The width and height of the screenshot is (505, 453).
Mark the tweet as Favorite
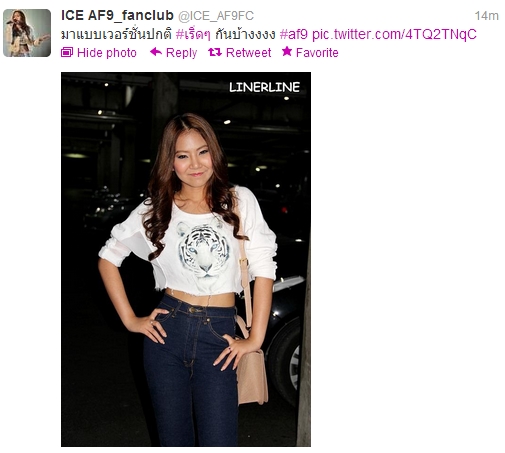click(317, 53)
